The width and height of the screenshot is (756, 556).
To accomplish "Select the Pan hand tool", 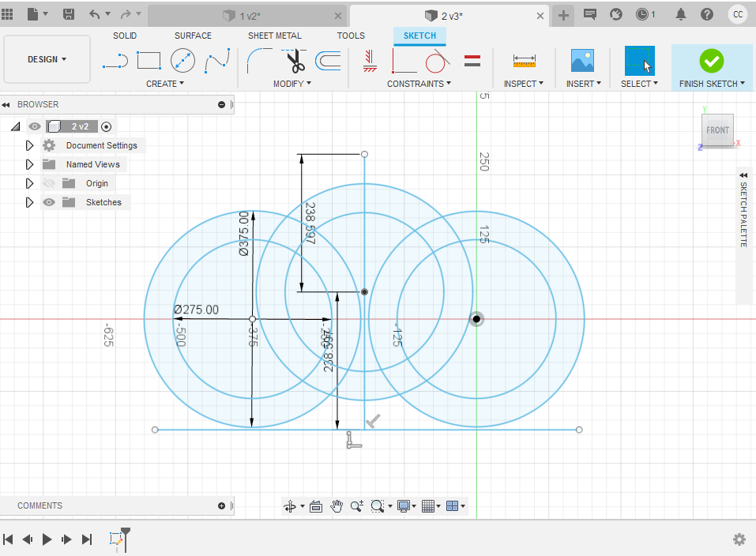I will pyautogui.click(x=337, y=505).
